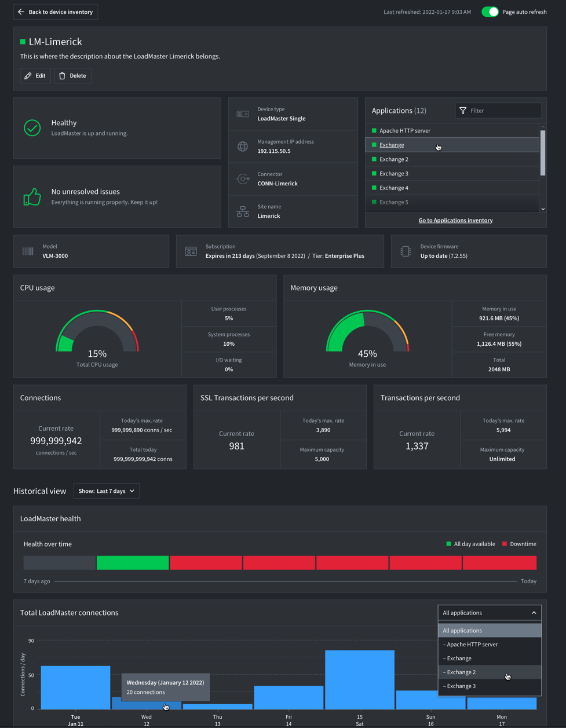The image size is (566, 728).
Task: Click the 921.6 MB (45%) memory value
Action: pos(499,319)
